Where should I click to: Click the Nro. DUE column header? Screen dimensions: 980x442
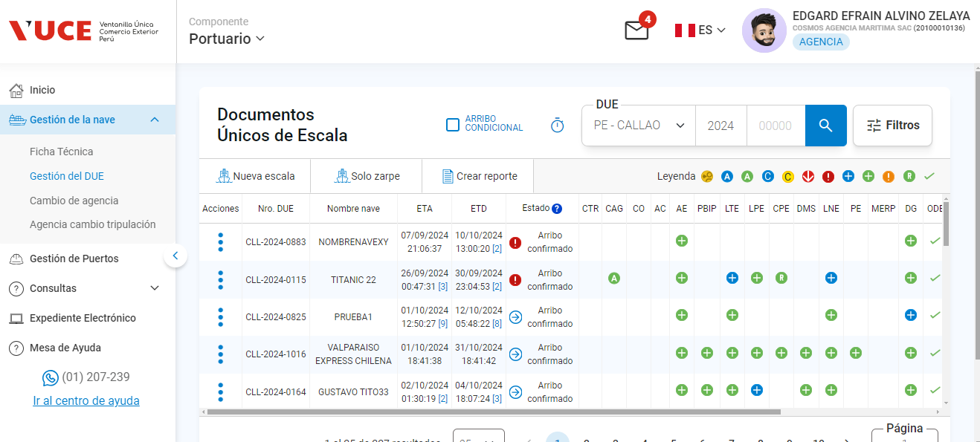click(x=276, y=209)
